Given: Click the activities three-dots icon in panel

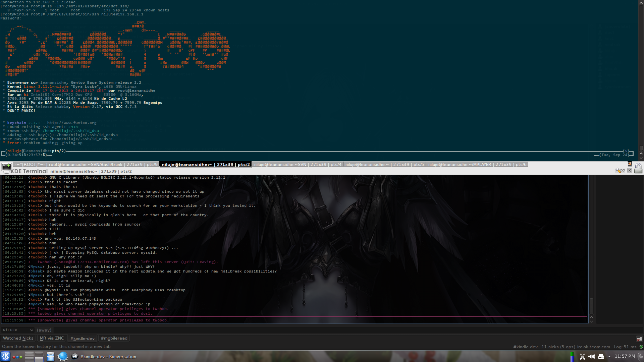Looking at the screenshot, I should 17,357.
